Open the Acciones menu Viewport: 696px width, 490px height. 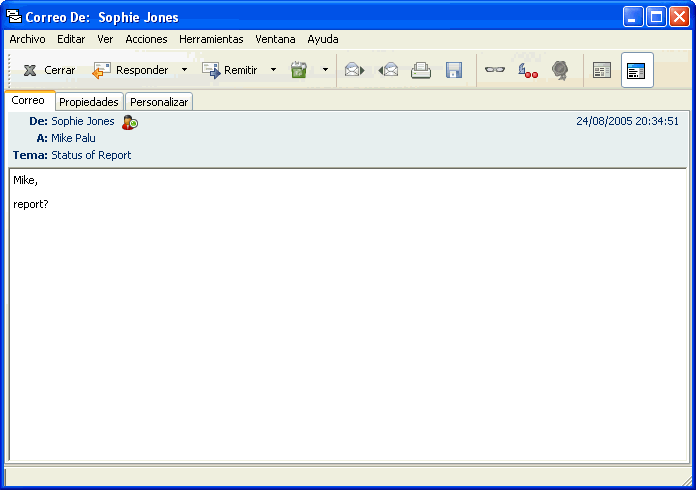[146, 39]
